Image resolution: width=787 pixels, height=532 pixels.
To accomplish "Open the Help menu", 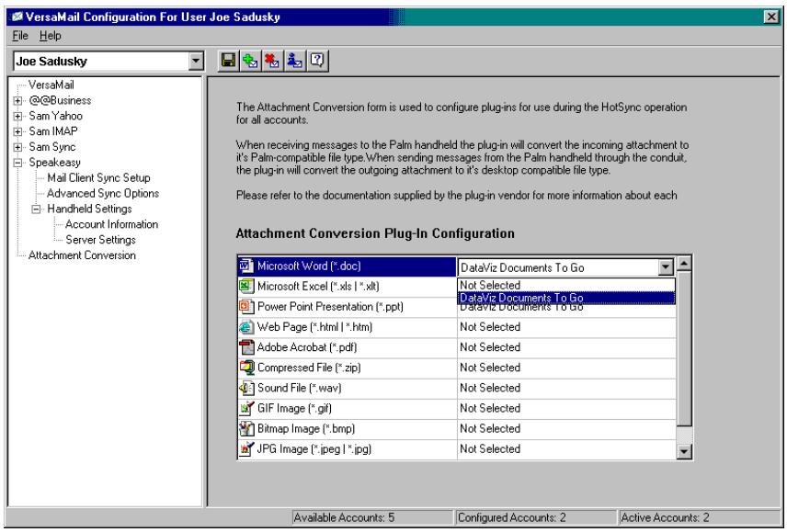I will pyautogui.click(x=51, y=36).
